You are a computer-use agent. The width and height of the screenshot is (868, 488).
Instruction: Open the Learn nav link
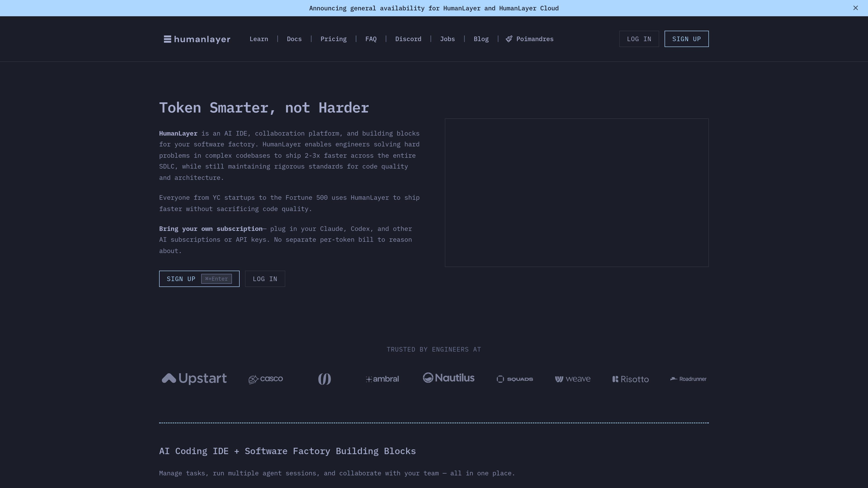click(259, 39)
